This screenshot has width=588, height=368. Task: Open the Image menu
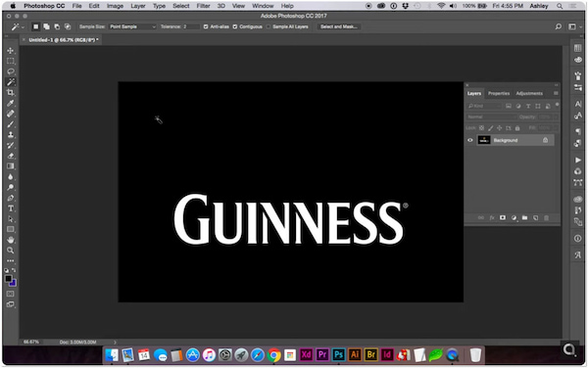point(115,6)
